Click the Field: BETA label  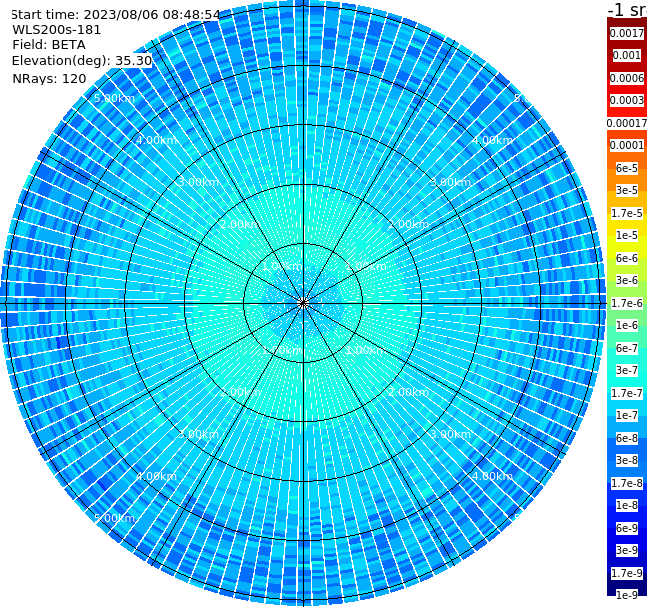(49, 45)
